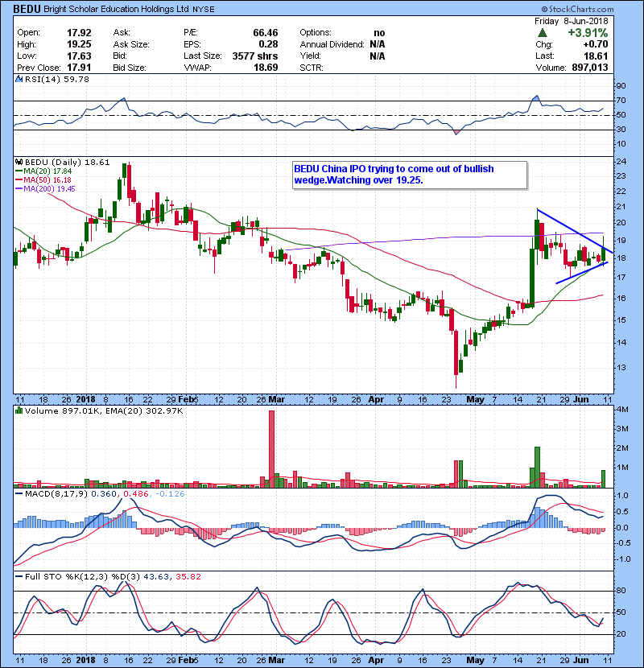Screen dimensions: 644x668
Task: Click the Jun label on price axis
Action: pos(581,400)
